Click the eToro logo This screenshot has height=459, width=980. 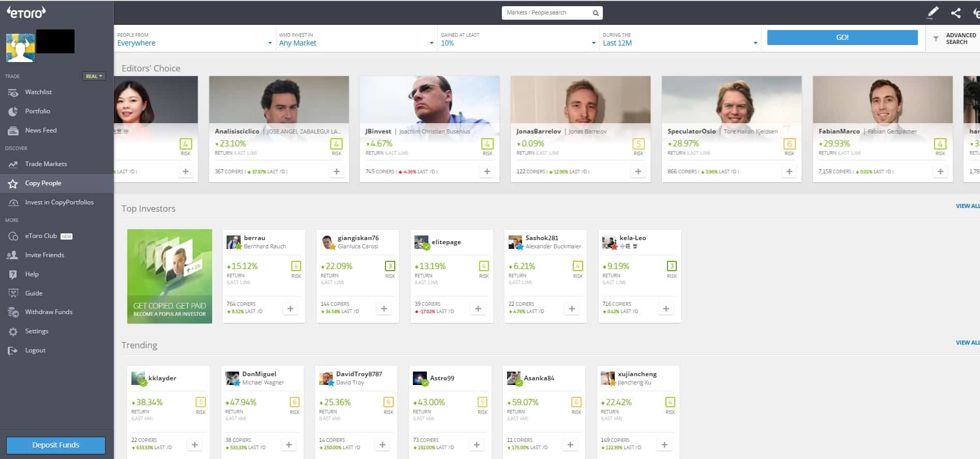26,12
